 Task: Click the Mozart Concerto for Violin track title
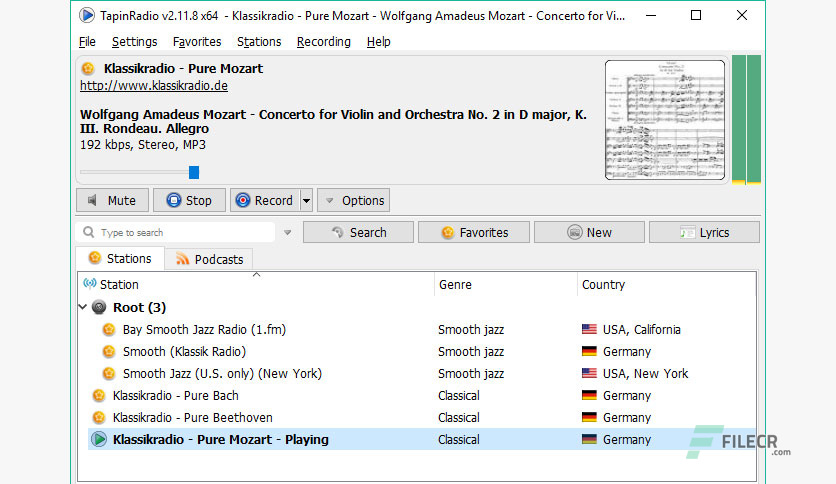tap(333, 122)
